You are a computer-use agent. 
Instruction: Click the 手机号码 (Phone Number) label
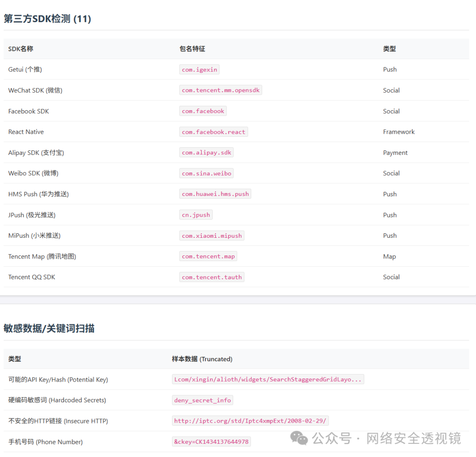(x=45, y=442)
